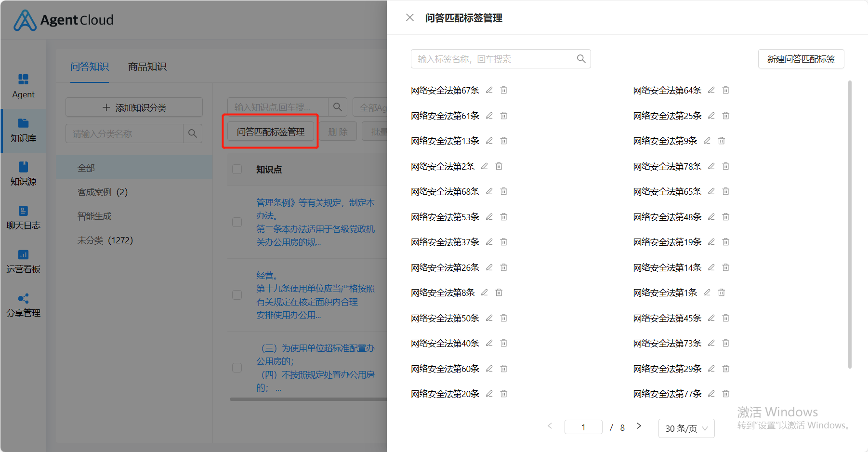Select the 客成案例 (2) category
868x452 pixels.
[x=134, y=192]
